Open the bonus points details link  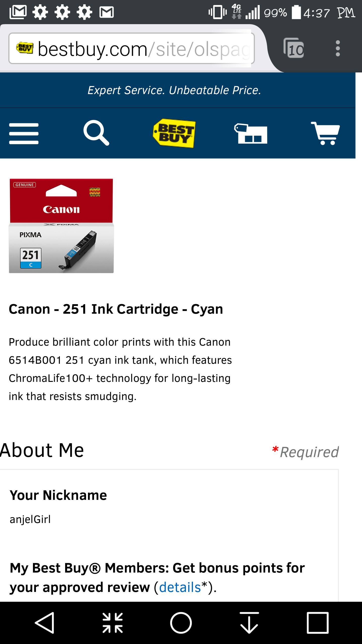point(180,587)
